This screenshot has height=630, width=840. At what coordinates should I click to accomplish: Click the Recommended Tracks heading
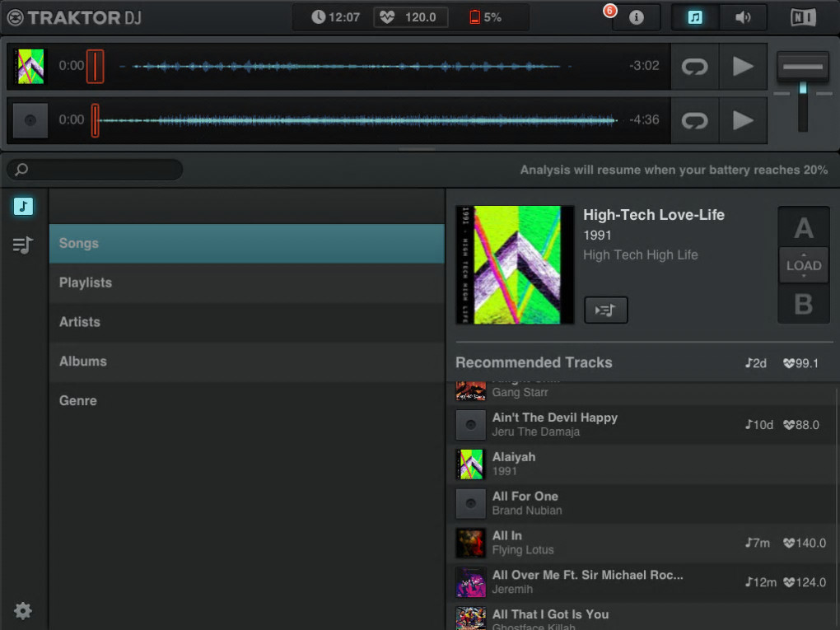pyautogui.click(x=534, y=362)
